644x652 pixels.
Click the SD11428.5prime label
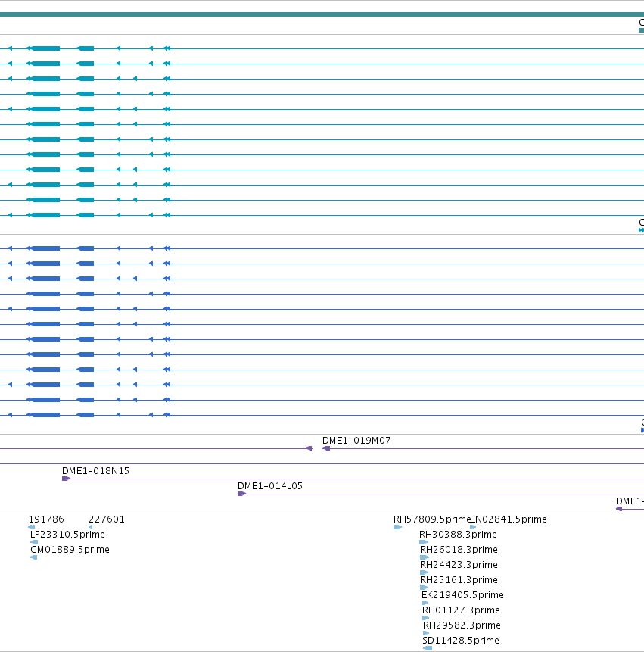click(460, 641)
